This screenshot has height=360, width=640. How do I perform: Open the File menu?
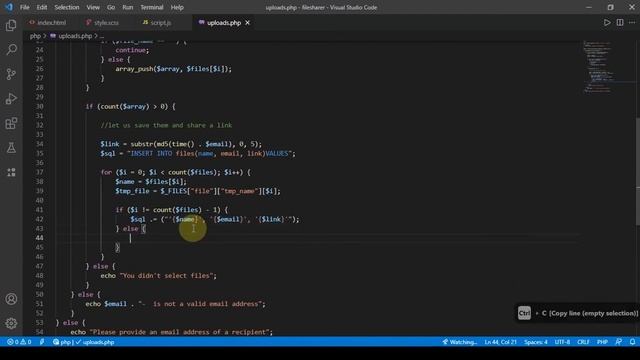[x=24, y=7]
